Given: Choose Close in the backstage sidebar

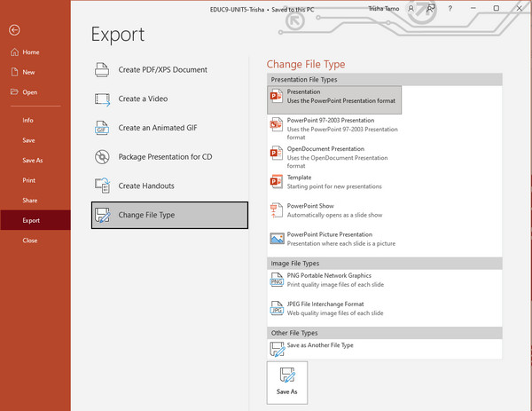Looking at the screenshot, I should (30, 241).
